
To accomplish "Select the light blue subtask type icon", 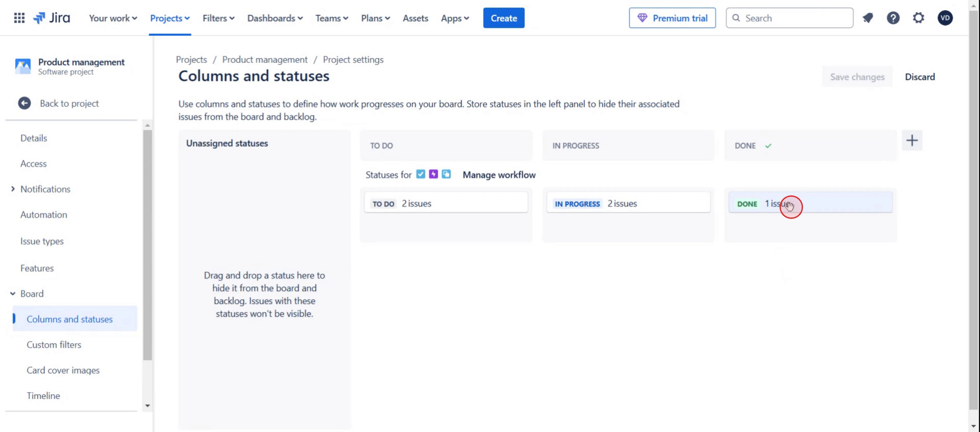I will coord(446,174).
